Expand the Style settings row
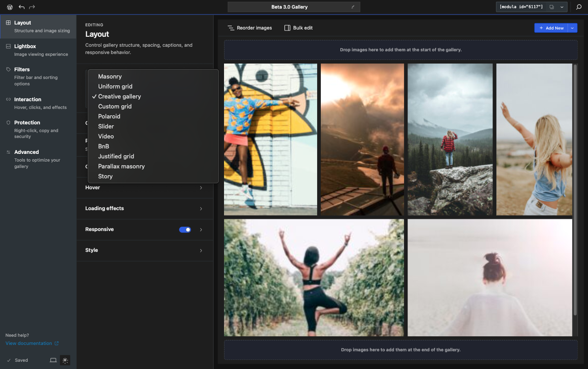Image resolution: width=588 pixels, height=369 pixels. coord(145,251)
